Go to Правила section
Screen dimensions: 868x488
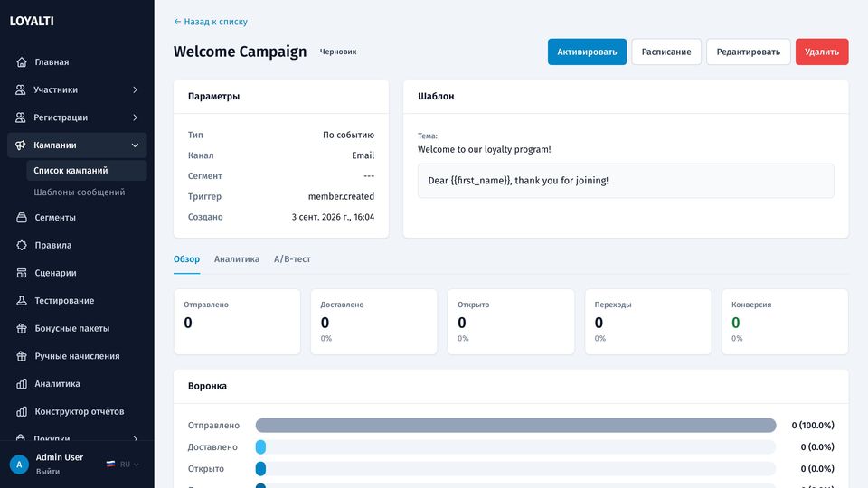(x=77, y=245)
